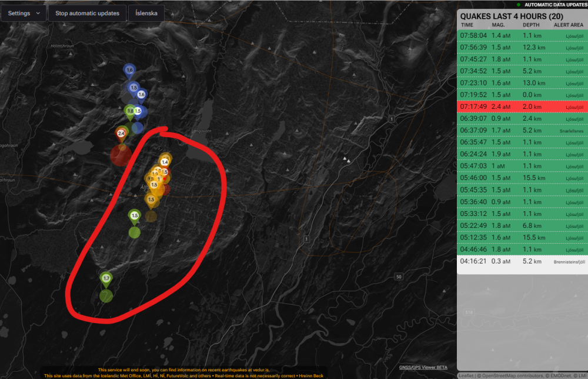Select the topmost blue 1.6 quake marker
This screenshot has width=588, height=379.
point(129,70)
